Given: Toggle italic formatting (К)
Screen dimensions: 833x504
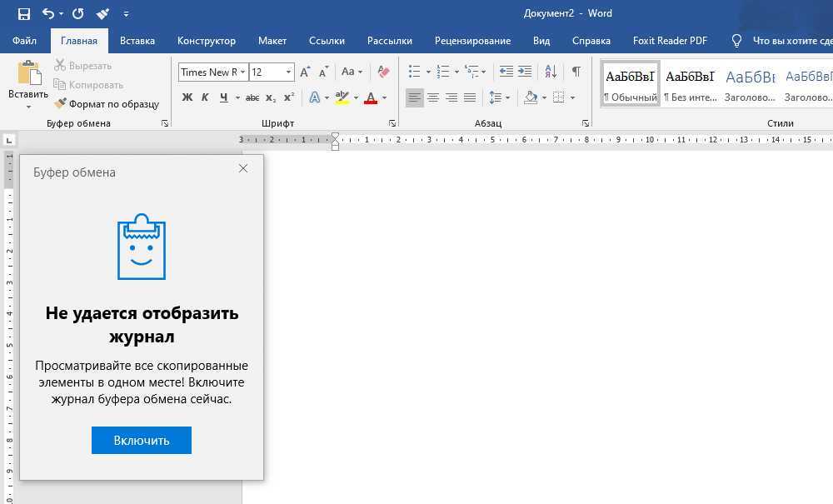Looking at the screenshot, I should (x=205, y=97).
